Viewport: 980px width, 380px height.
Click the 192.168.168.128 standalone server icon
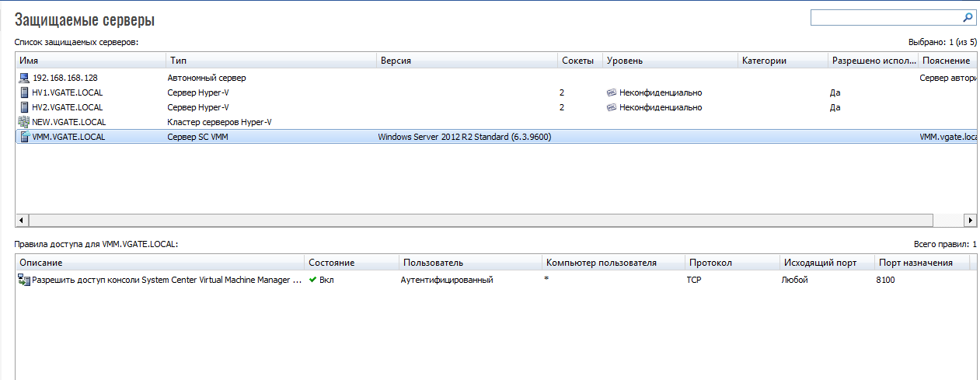tap(24, 78)
